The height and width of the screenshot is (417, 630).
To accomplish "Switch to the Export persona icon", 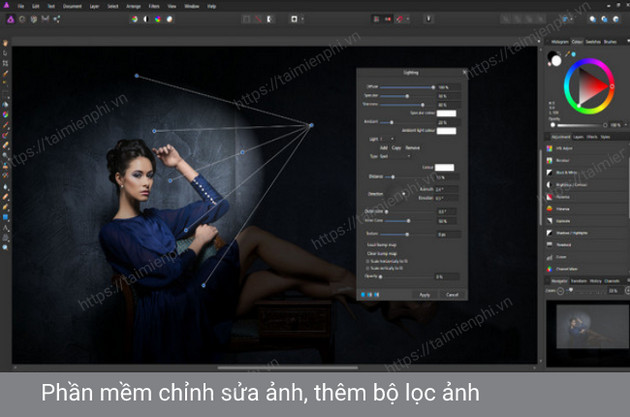I will pyautogui.click(x=57, y=19).
